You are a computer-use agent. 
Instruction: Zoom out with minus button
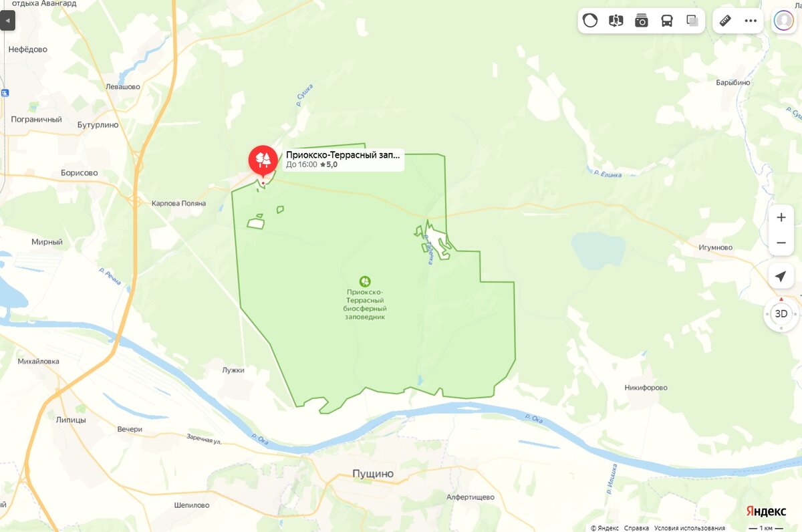pos(781,243)
